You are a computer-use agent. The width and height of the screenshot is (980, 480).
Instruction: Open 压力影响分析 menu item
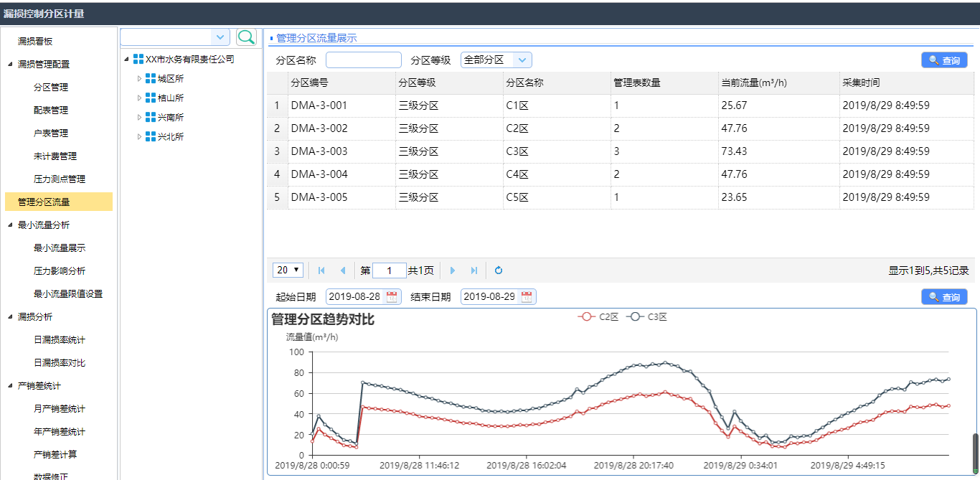[x=60, y=271]
